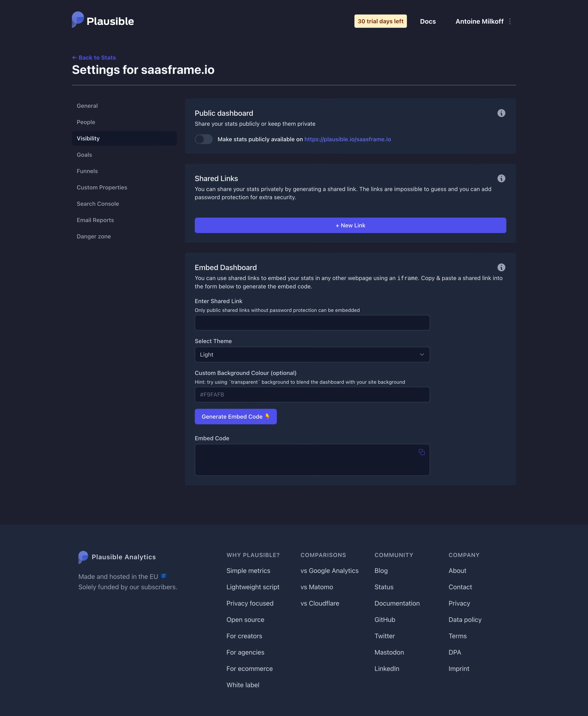This screenshot has height=716, width=588.
Task: Open the Imprint footer link
Action: point(459,669)
